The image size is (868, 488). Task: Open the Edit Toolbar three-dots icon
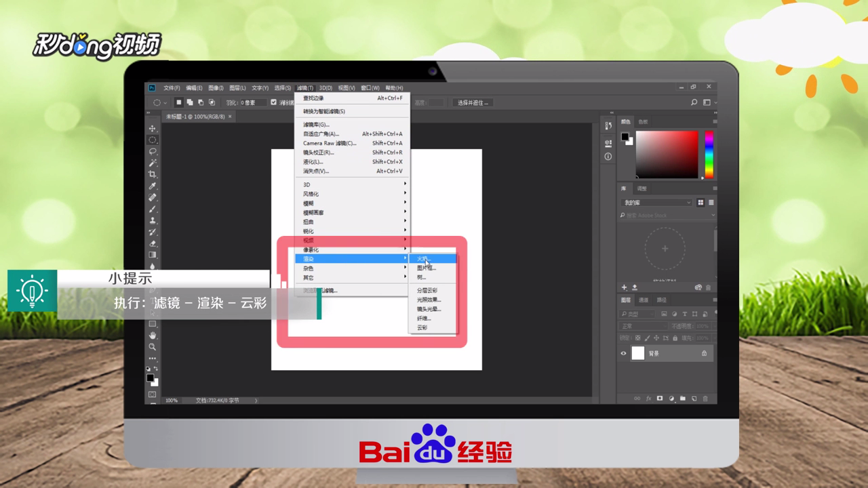point(153,359)
